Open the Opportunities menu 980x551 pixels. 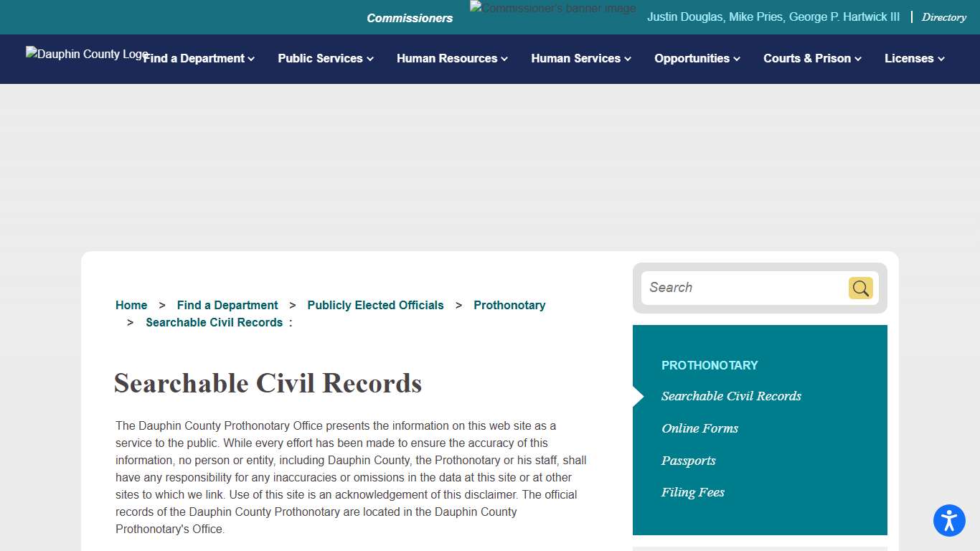(696, 59)
